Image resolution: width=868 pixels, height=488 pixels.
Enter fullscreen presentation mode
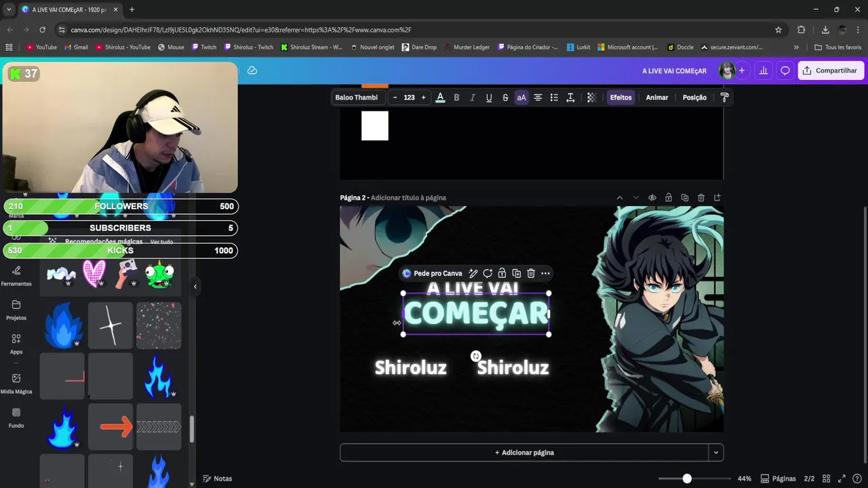coord(842,479)
